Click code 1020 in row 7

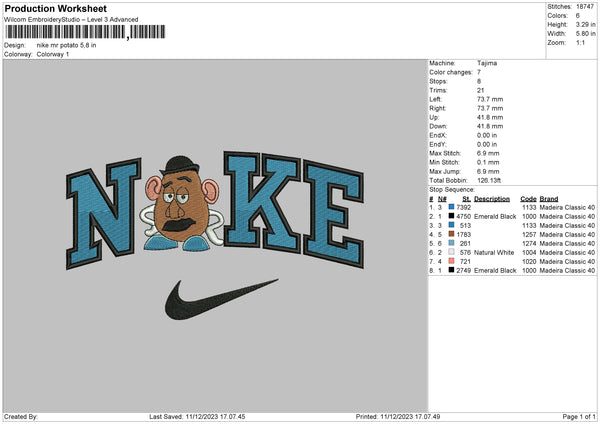click(x=529, y=261)
